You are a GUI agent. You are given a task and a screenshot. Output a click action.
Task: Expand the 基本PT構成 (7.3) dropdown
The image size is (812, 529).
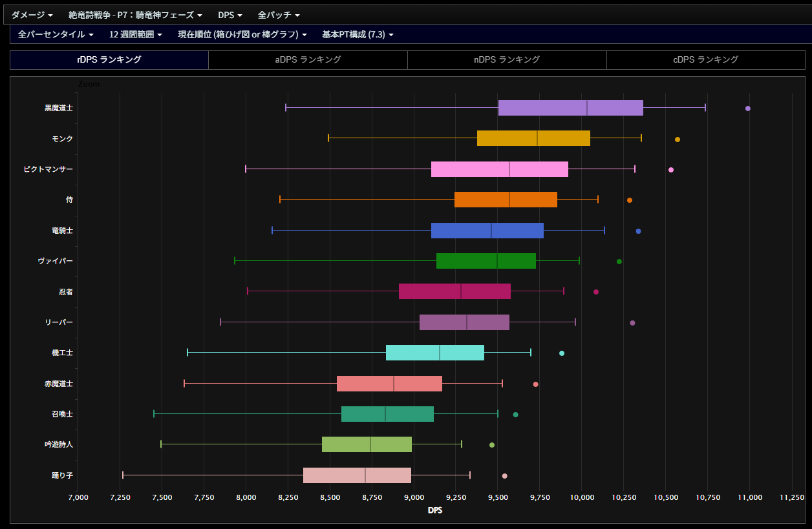[358, 34]
